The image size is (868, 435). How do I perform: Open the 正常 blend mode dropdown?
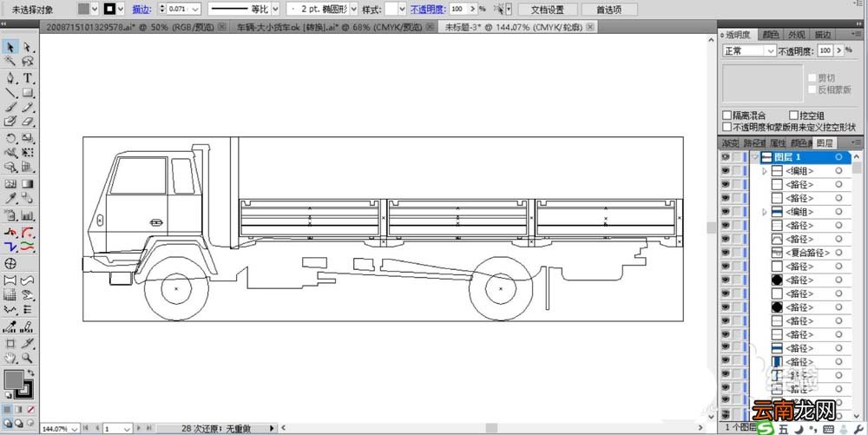click(x=750, y=50)
